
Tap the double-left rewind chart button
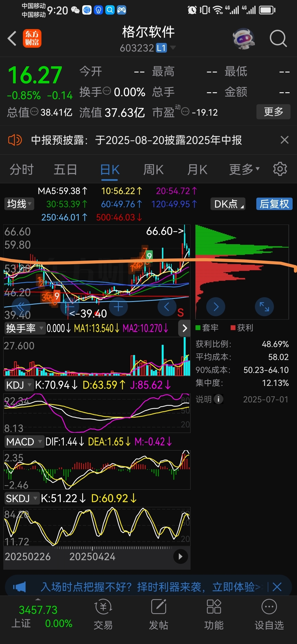coord(21,307)
